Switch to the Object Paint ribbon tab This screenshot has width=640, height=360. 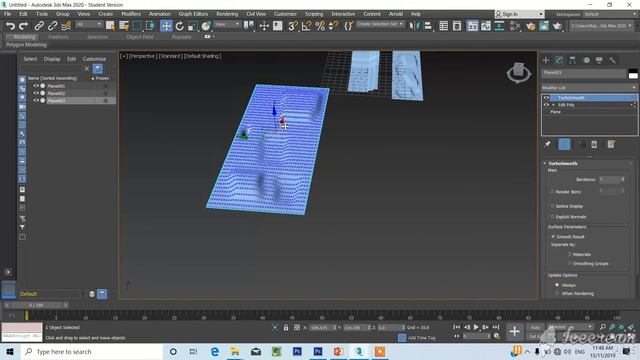tap(140, 37)
